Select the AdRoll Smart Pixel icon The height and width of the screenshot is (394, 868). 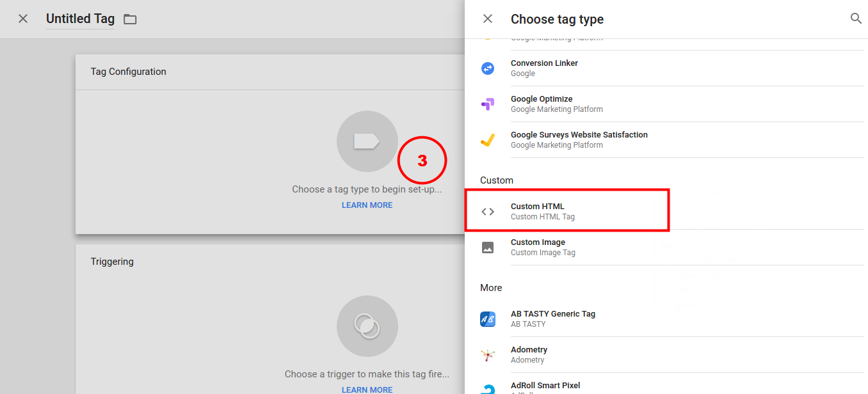pyautogui.click(x=488, y=388)
